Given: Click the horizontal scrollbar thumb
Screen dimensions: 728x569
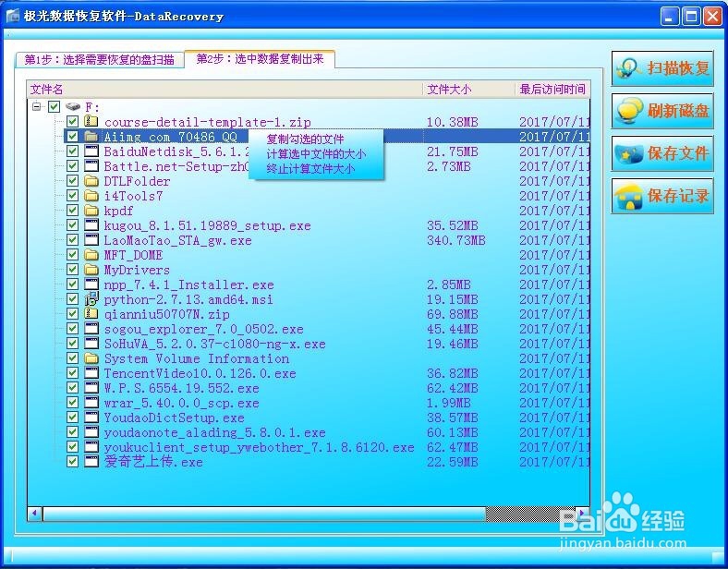Looking at the screenshot, I should point(264,514).
